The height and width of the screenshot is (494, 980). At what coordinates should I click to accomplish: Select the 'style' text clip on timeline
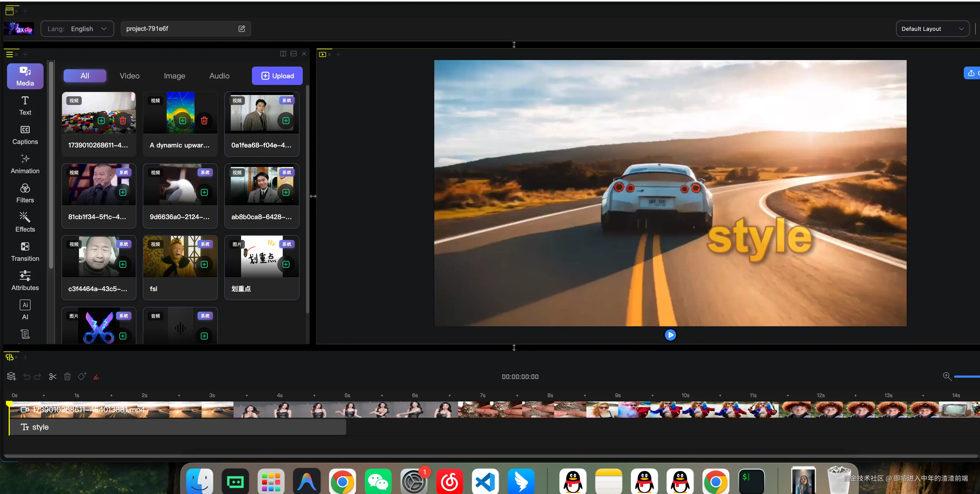coord(177,427)
